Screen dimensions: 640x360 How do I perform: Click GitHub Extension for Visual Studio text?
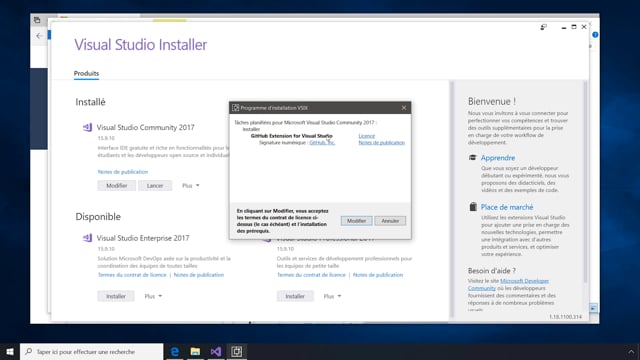pos(291,136)
